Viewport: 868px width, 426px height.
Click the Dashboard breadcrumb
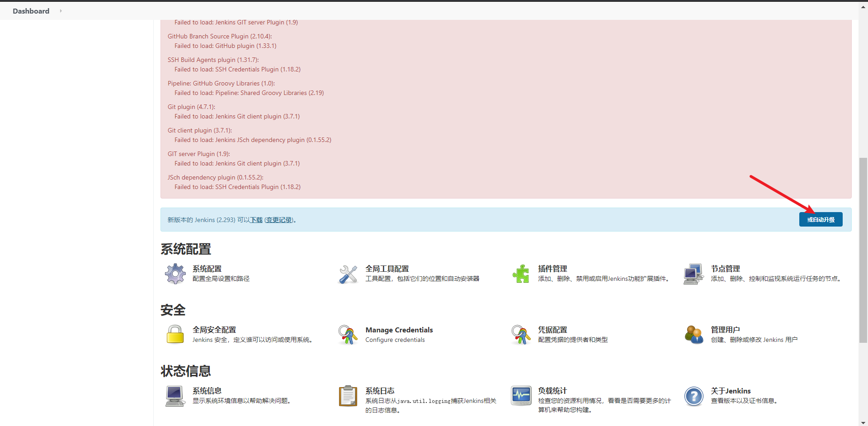pyautogui.click(x=31, y=11)
